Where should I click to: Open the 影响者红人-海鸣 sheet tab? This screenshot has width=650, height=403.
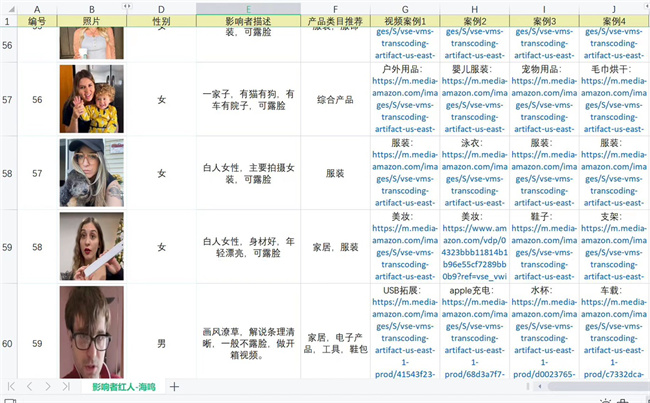124,387
